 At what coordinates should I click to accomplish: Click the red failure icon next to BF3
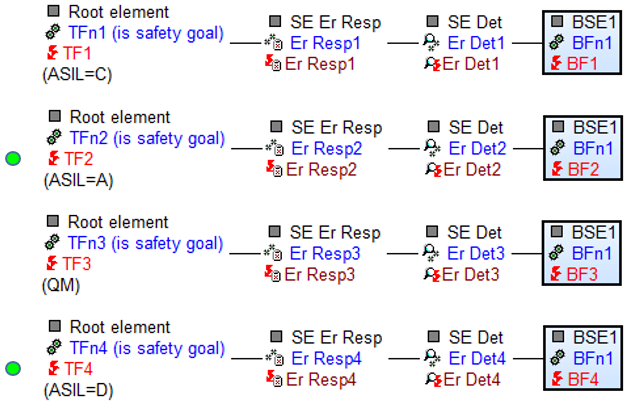pos(556,274)
